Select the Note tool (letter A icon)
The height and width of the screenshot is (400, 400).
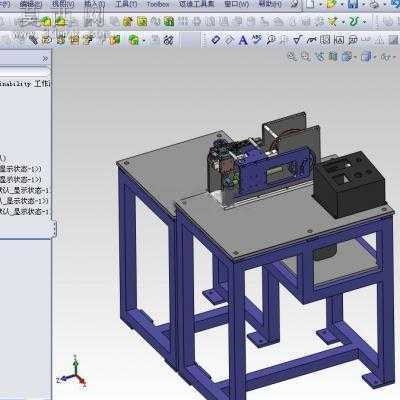(243, 40)
